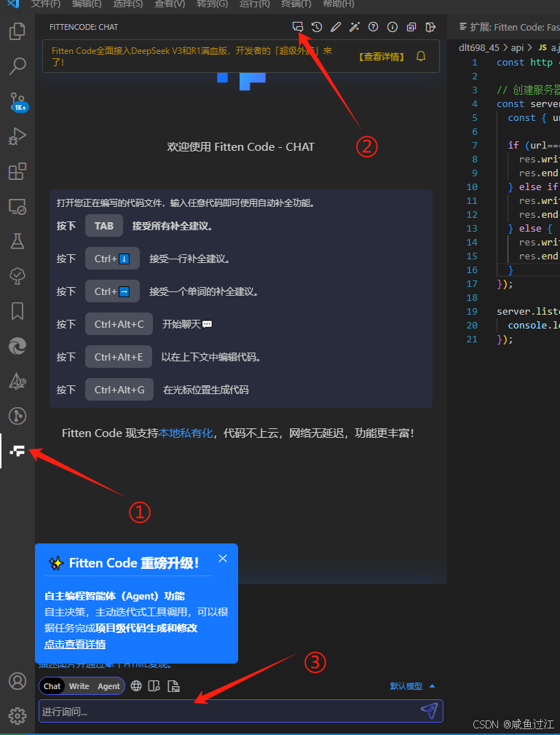Switch to Write mode

point(79,685)
